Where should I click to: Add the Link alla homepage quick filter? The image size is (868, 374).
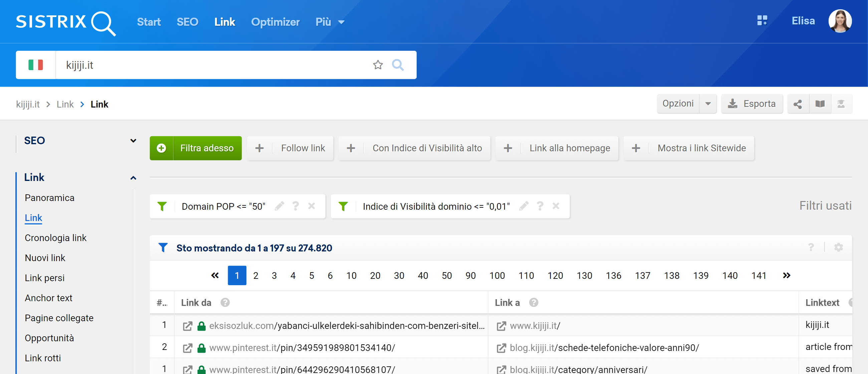pos(557,148)
